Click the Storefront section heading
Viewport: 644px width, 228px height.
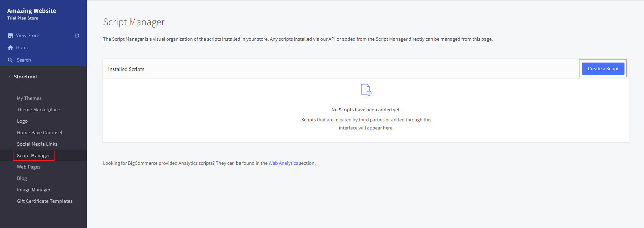point(26,77)
